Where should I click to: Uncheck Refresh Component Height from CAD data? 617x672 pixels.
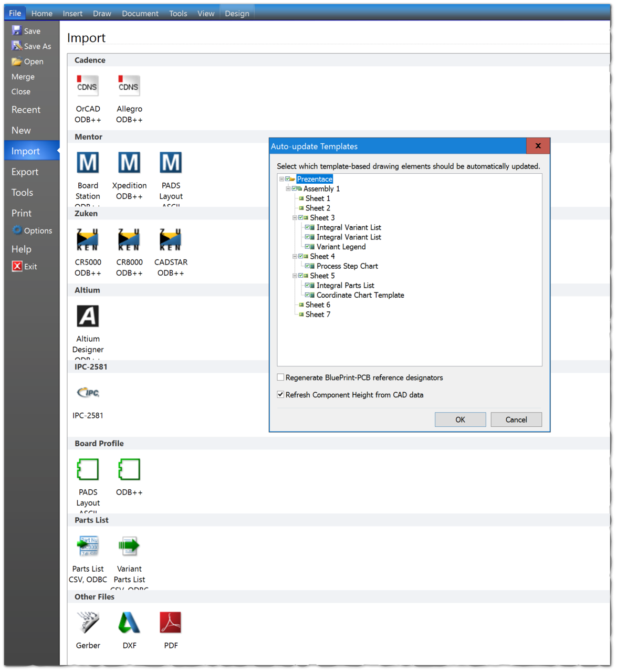(281, 395)
